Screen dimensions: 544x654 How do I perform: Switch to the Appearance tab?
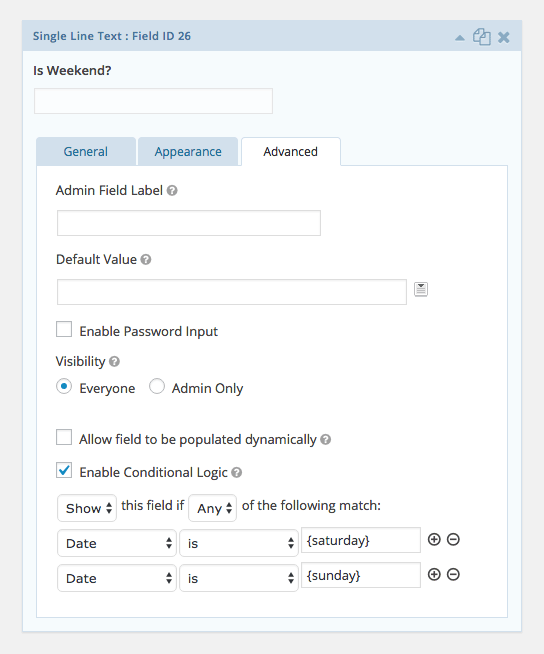[188, 151]
